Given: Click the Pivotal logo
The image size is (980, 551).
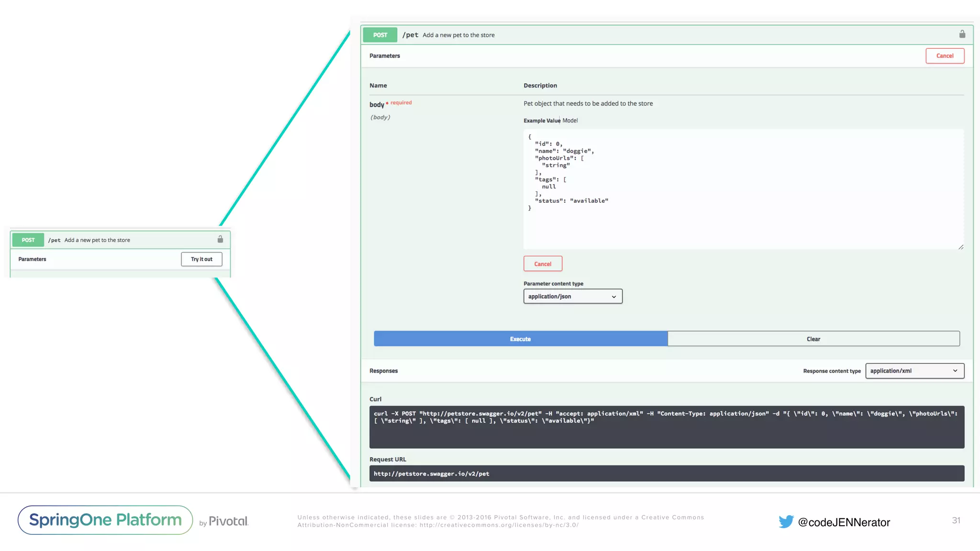Looking at the screenshot, I should [x=228, y=521].
